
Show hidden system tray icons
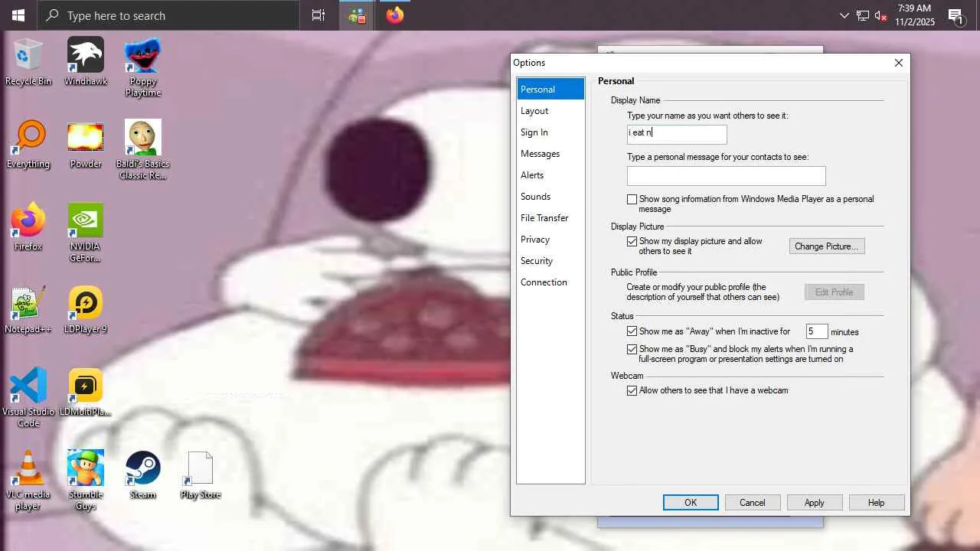point(844,15)
